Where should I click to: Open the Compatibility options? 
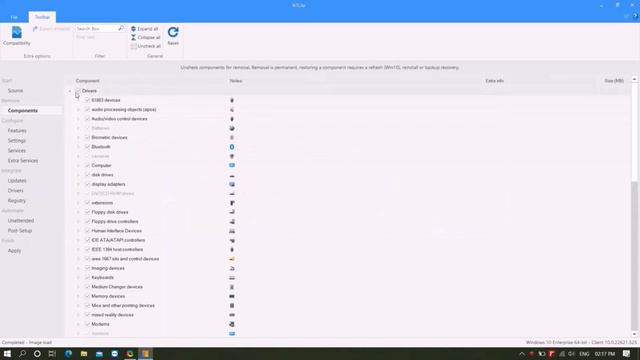17,36
